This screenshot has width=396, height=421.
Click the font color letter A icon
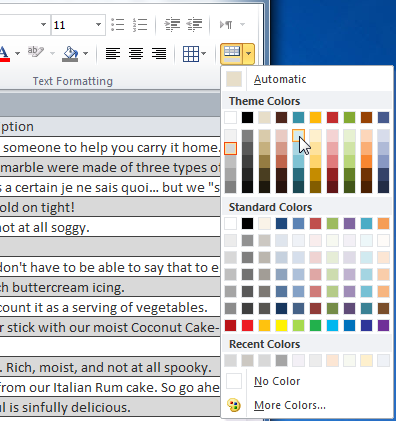[4, 54]
